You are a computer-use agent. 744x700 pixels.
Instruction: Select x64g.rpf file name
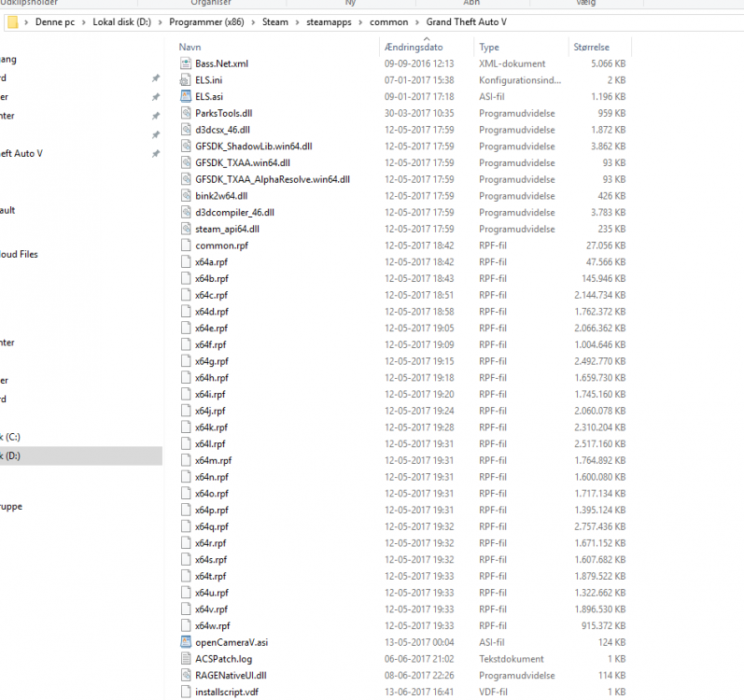point(212,361)
